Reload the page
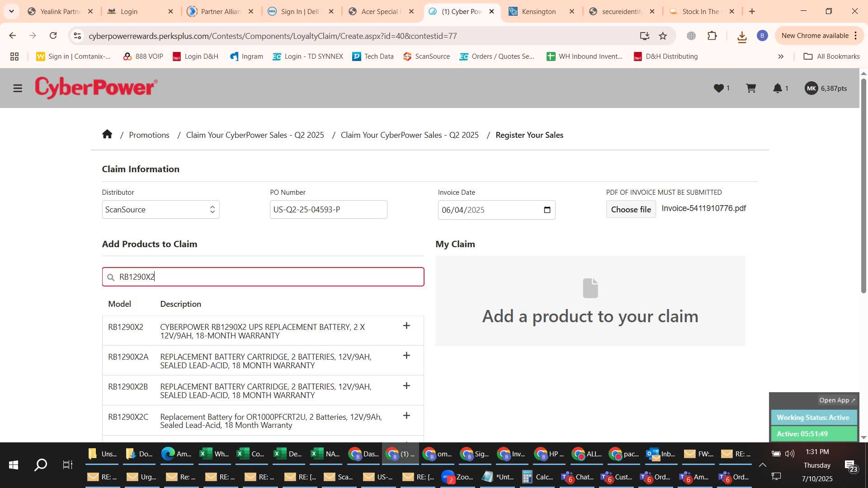 [x=53, y=36]
